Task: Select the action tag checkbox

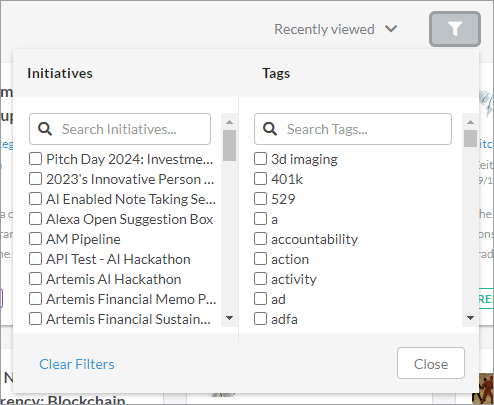Action: 260,259
